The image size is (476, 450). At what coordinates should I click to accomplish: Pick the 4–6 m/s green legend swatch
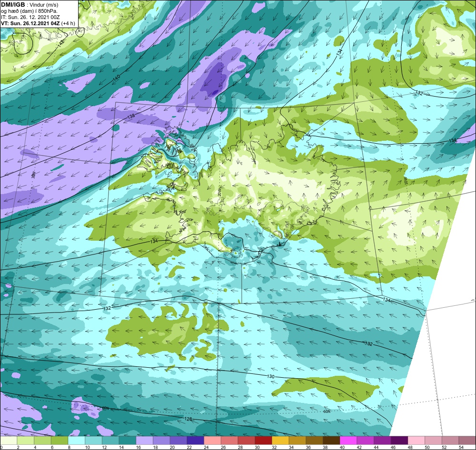(x=42, y=440)
